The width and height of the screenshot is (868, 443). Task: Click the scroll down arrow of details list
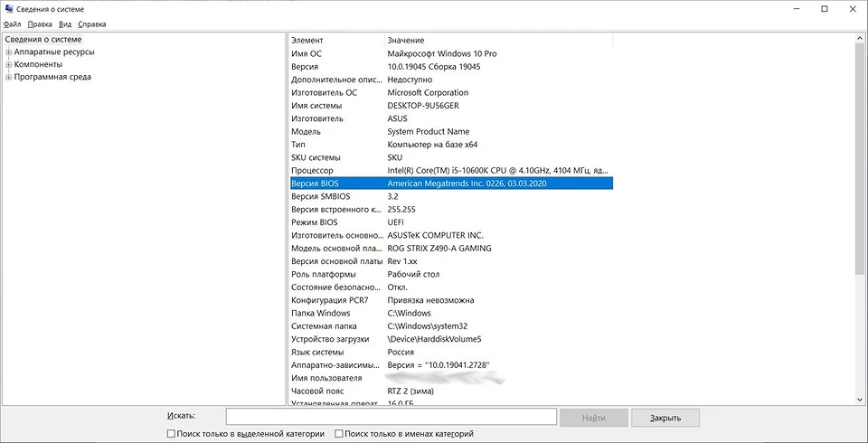pos(859,398)
